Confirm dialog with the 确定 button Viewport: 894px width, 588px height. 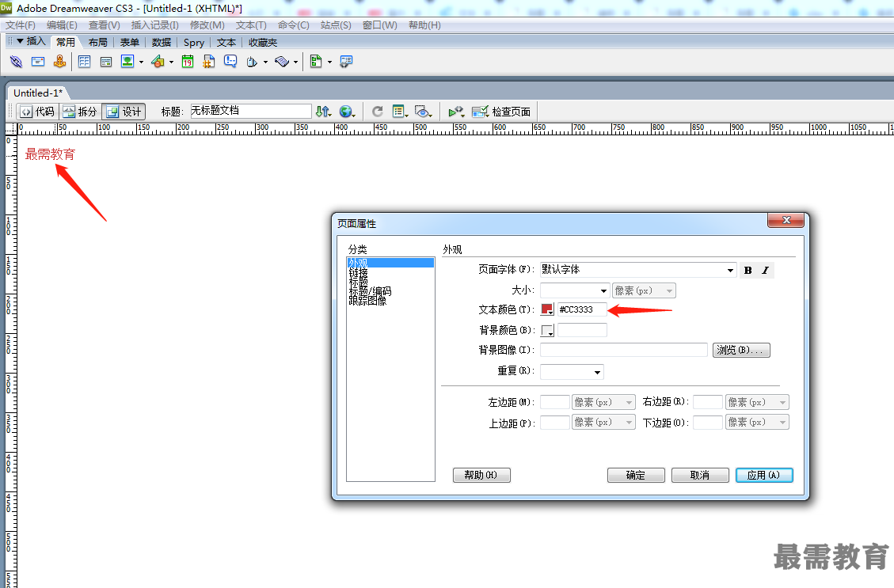point(636,475)
